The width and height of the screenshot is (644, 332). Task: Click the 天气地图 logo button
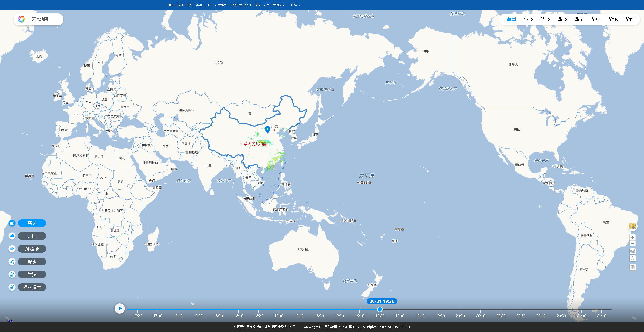click(x=38, y=19)
